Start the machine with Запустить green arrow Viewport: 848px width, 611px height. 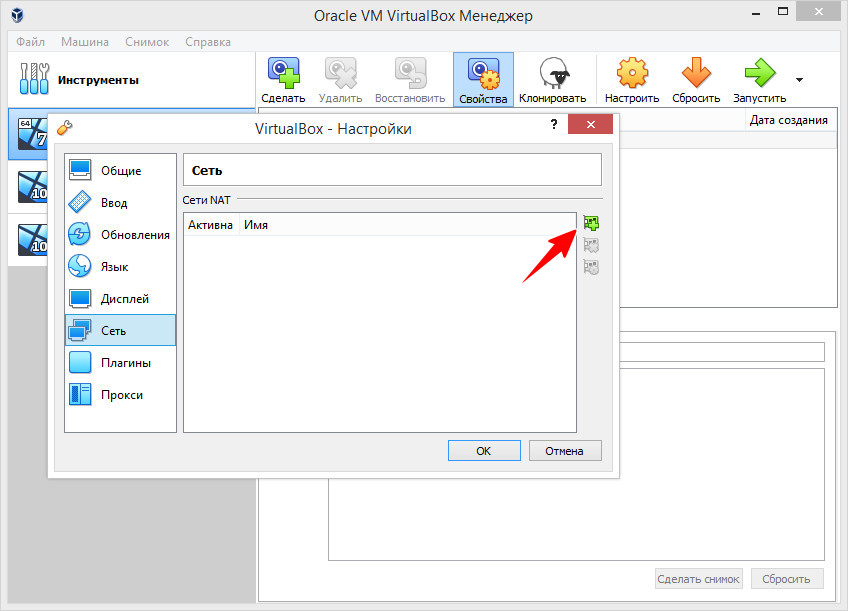click(x=759, y=79)
